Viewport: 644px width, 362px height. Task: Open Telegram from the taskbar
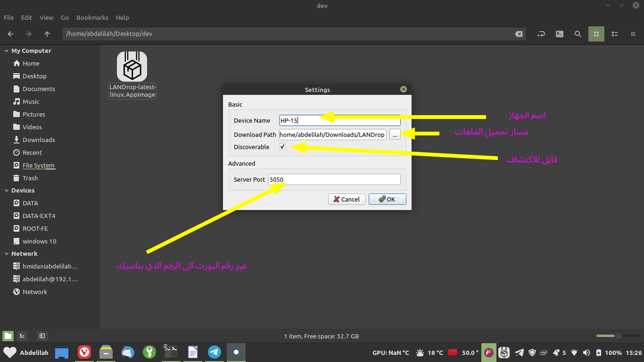click(215, 352)
